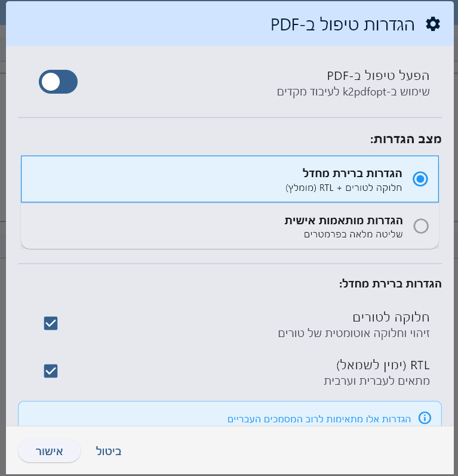
Task: Click the חלוקה לטורים label text
Action: coord(391,316)
